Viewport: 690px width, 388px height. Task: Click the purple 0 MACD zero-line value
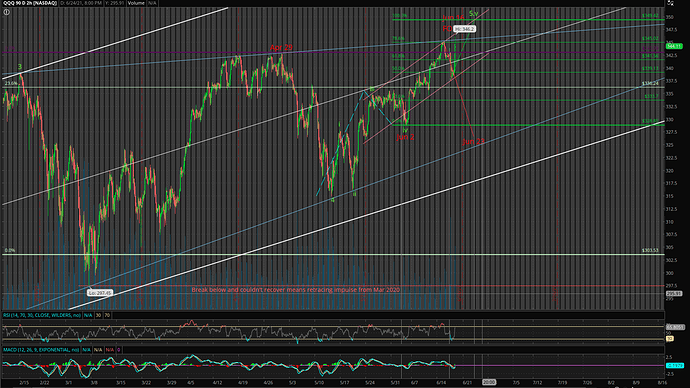(119, 350)
